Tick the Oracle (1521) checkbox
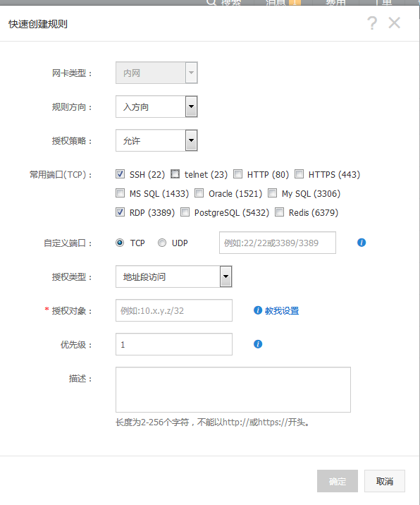 click(199, 193)
